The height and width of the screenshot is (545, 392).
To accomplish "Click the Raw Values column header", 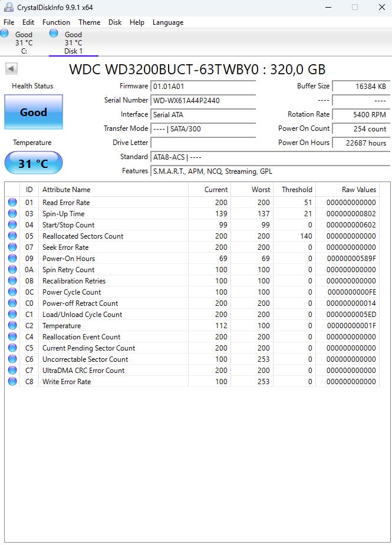I will [x=347, y=190].
